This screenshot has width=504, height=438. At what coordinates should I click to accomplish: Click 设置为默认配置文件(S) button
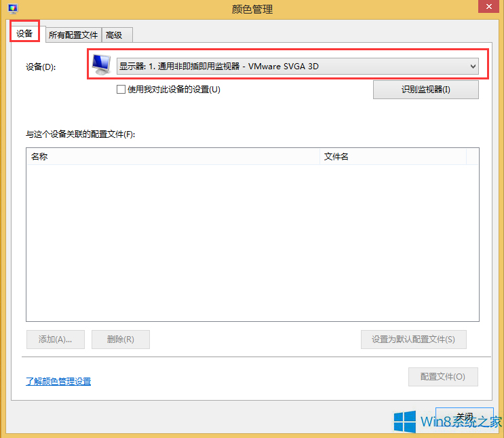tap(413, 340)
